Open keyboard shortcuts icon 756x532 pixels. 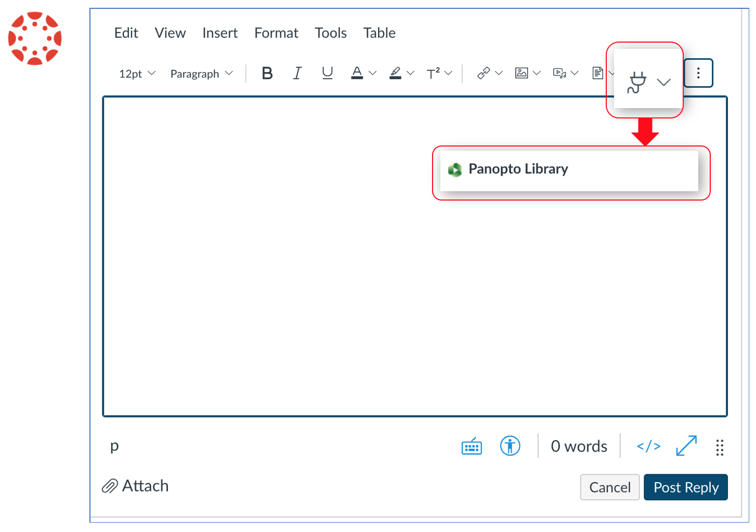coord(472,446)
